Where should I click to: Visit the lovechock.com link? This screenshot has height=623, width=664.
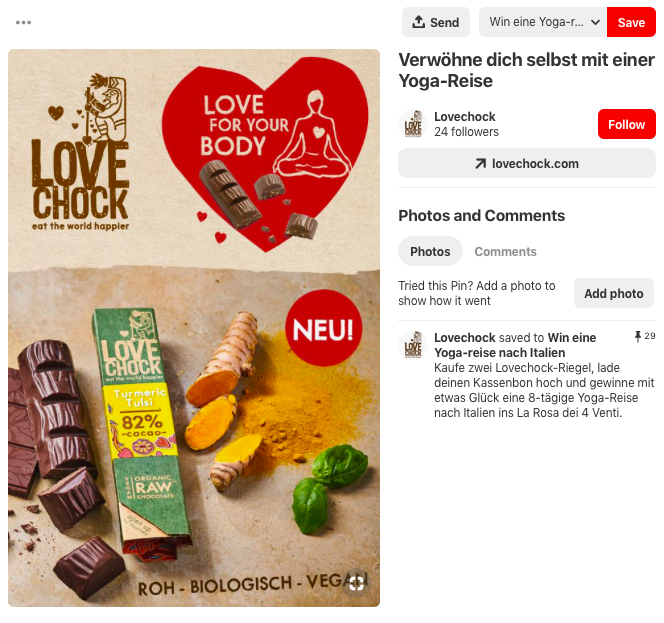pos(527,163)
